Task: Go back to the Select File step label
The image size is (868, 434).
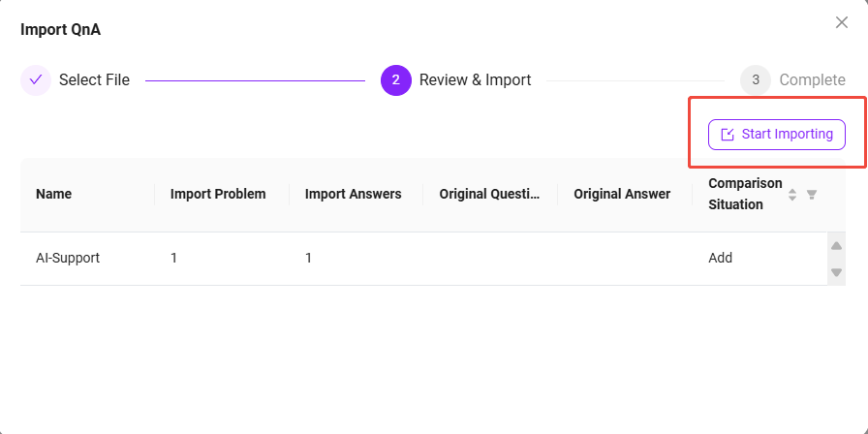Action: [x=94, y=80]
